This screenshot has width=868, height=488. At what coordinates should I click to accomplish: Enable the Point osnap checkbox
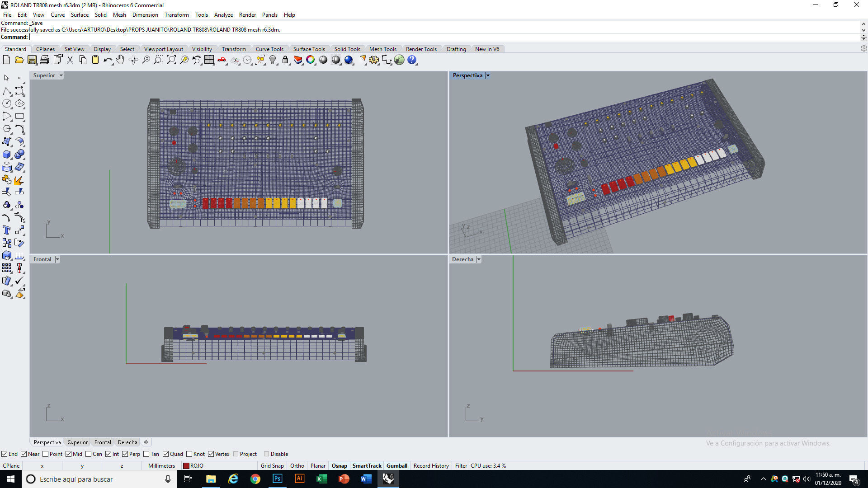pos(45,454)
